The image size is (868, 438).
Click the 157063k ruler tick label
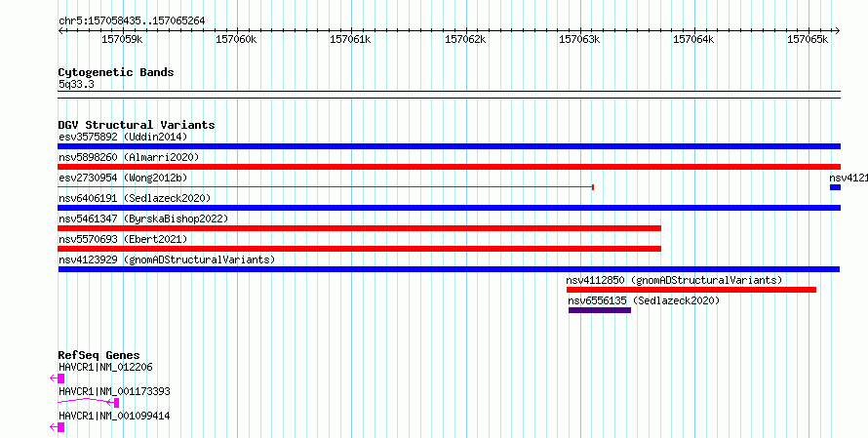coord(579,39)
